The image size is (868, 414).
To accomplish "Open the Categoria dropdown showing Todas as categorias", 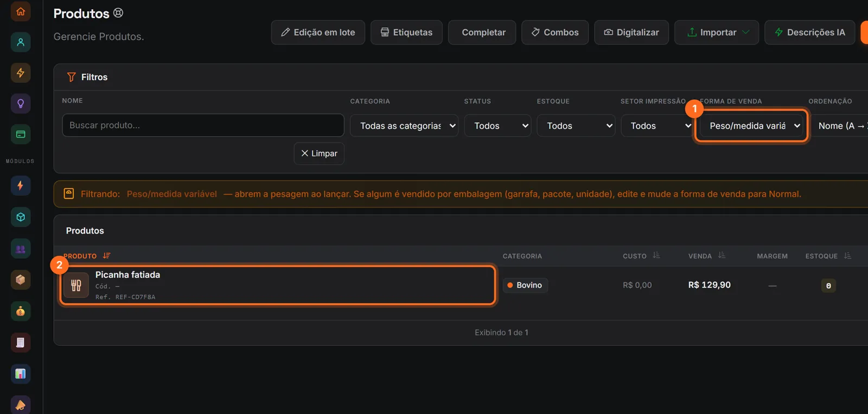I will click(404, 125).
